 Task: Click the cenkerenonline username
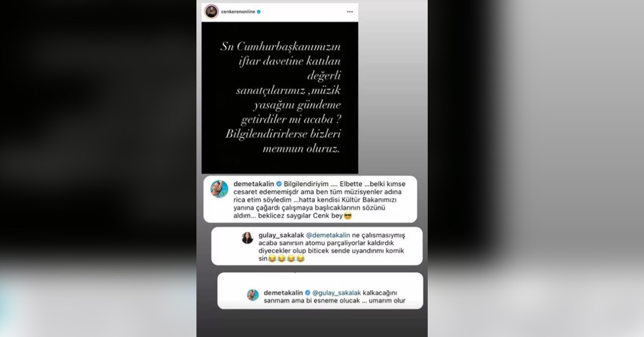tap(238, 11)
